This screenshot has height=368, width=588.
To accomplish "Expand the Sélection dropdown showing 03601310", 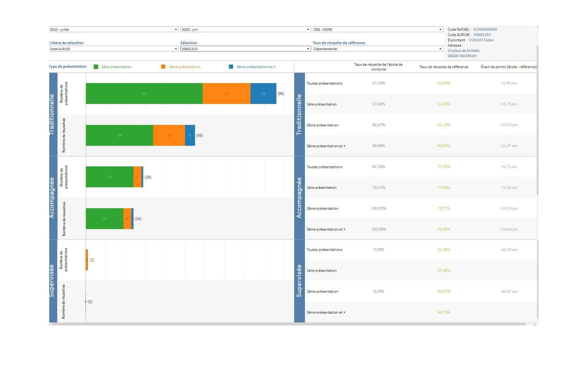I will point(245,49).
